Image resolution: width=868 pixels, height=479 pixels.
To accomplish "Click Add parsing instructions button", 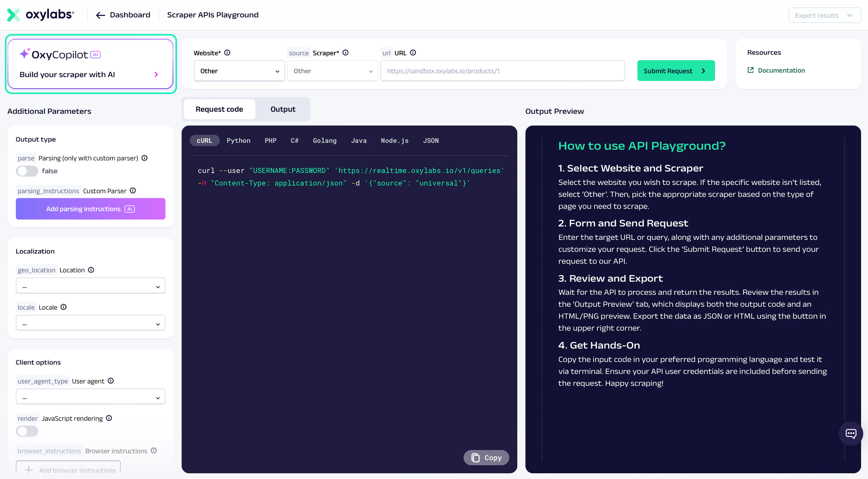I will pos(90,209).
